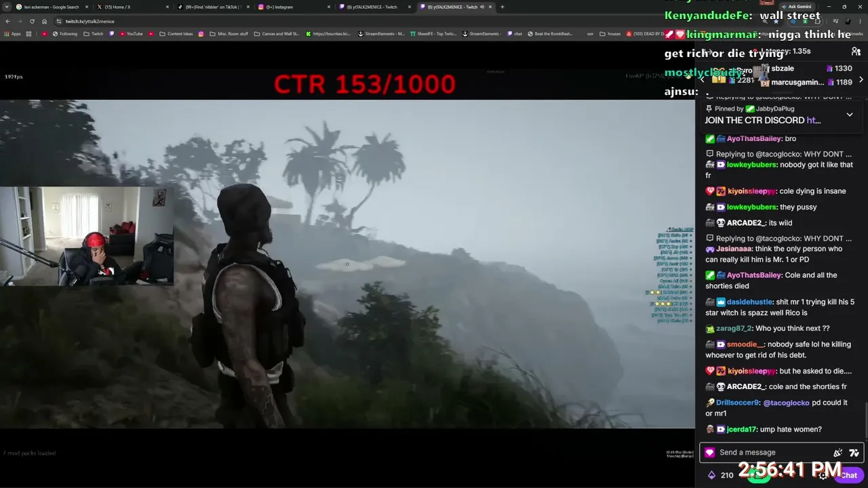Open the houses bookmark folder

610,34
